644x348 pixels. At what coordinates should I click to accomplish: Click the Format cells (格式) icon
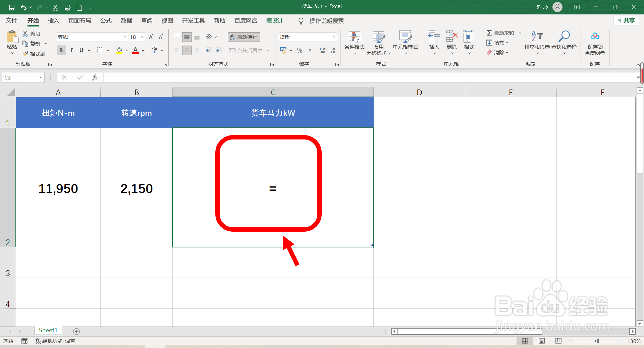click(469, 36)
